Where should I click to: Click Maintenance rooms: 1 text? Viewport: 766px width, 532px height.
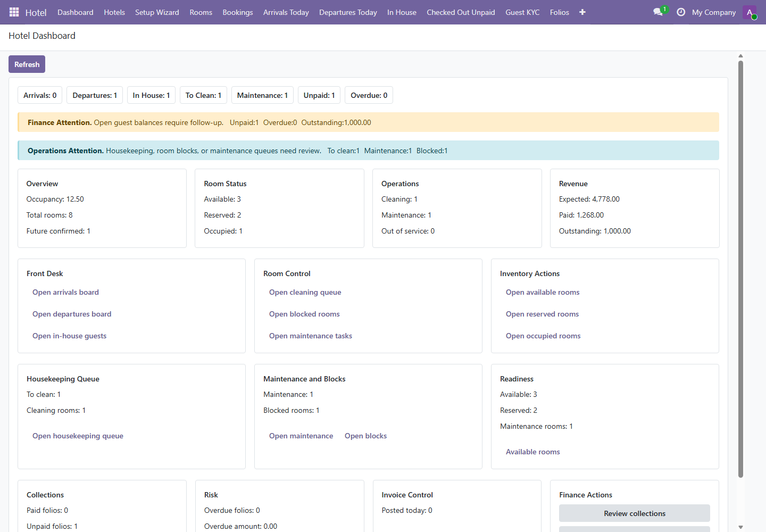(536, 426)
